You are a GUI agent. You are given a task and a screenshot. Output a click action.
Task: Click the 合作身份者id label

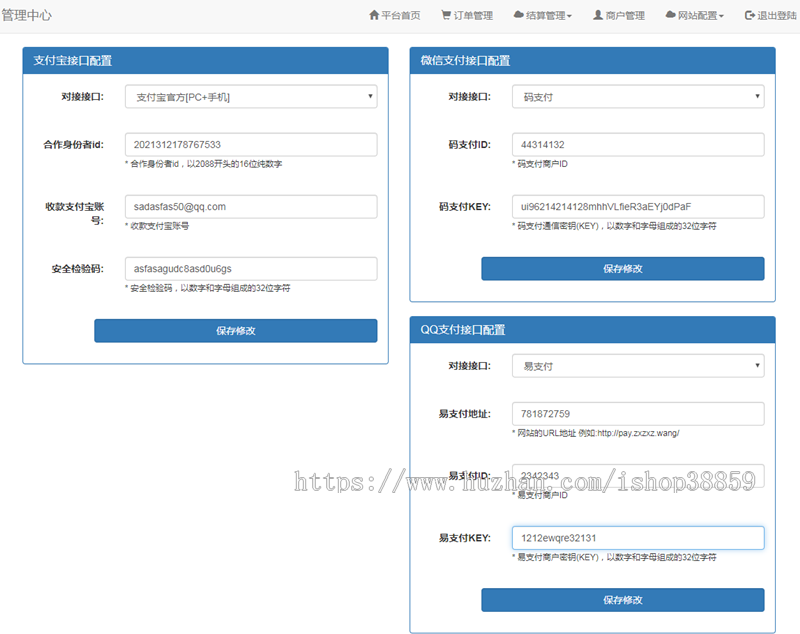(73, 145)
